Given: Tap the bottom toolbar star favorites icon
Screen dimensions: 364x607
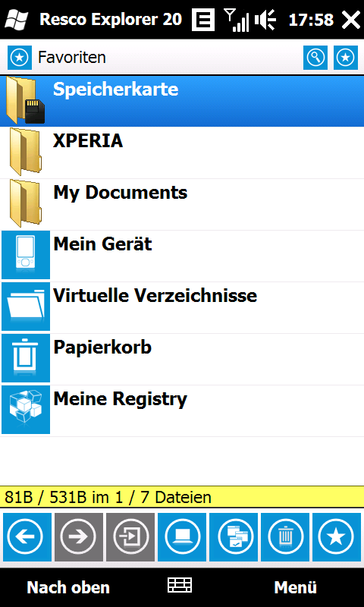Looking at the screenshot, I should point(337,537).
